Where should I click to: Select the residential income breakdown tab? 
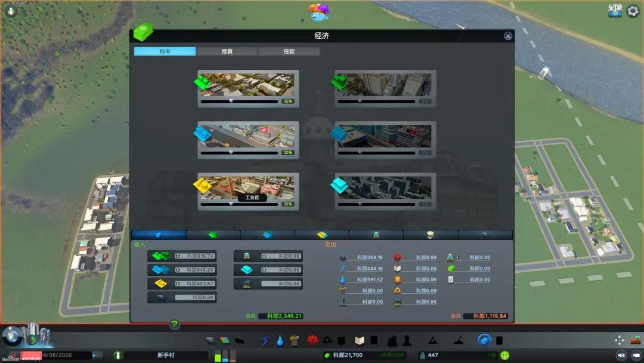click(213, 235)
